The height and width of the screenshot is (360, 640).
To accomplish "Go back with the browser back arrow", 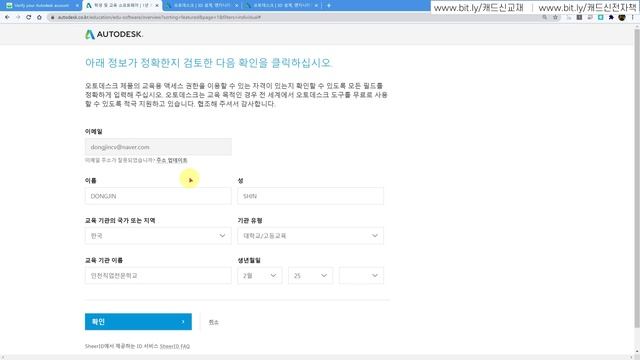I will pyautogui.click(x=7, y=17).
